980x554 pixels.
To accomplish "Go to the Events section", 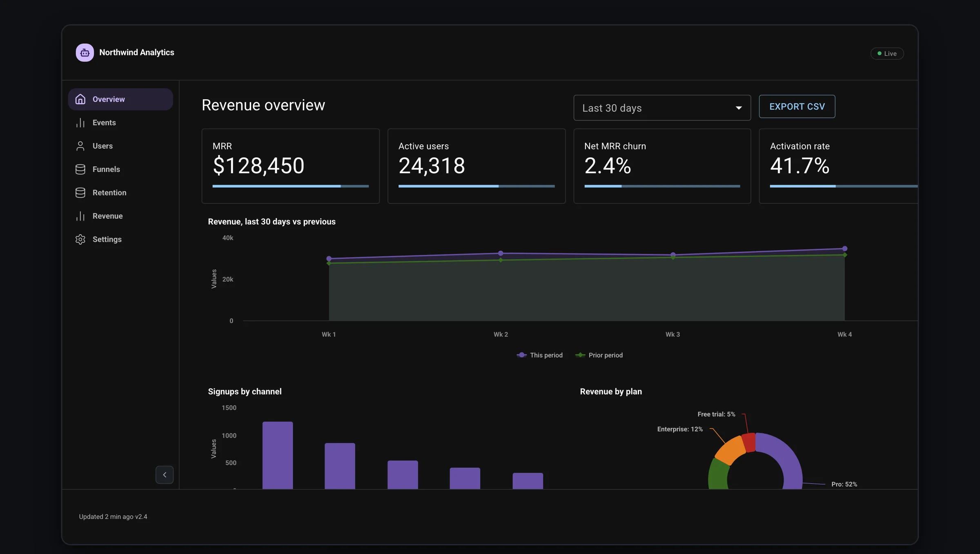I will [x=120, y=123].
